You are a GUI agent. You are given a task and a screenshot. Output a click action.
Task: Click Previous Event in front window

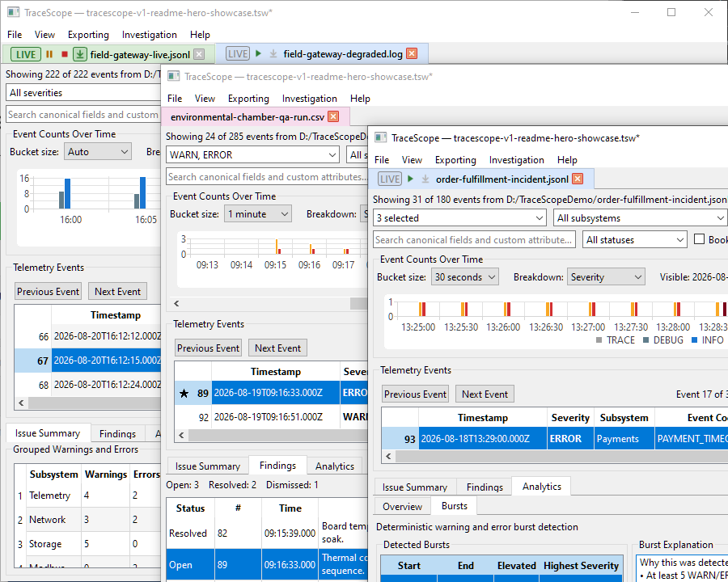coord(415,394)
